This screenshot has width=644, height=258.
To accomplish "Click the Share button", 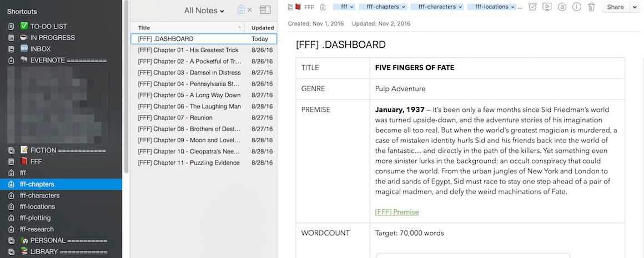I will point(615,7).
